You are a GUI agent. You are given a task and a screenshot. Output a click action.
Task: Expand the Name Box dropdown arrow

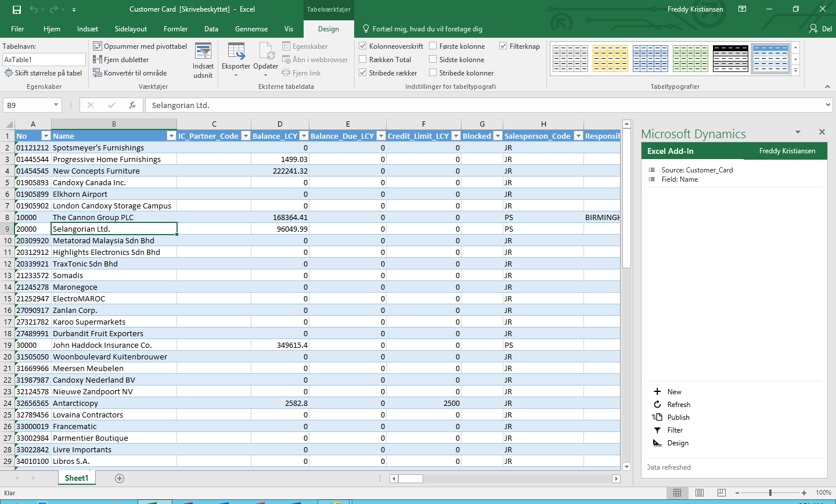point(56,105)
